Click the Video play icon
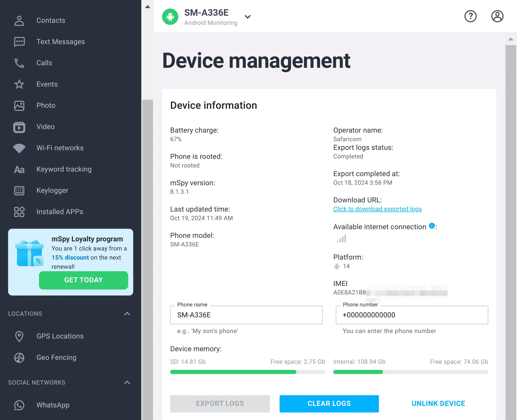Viewport: 517px width, 420px height. point(19,127)
